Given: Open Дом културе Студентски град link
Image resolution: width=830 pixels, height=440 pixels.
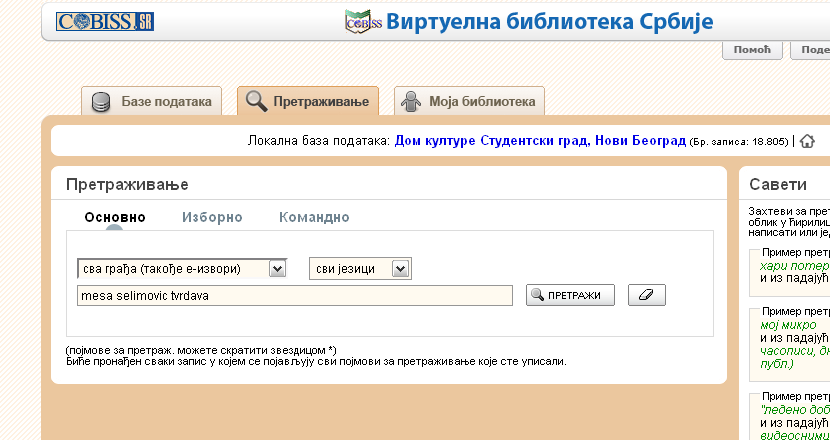Looking at the screenshot, I should tap(540, 141).
